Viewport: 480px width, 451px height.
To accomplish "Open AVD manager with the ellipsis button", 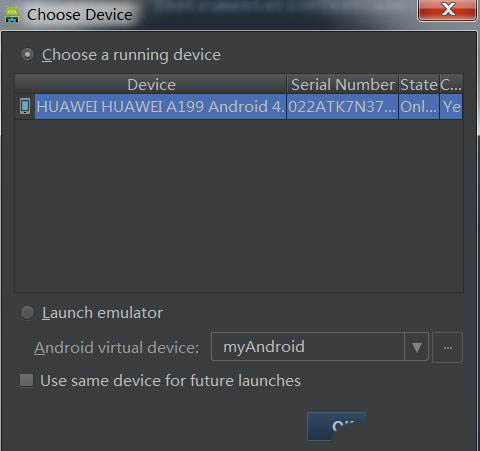I will (x=447, y=347).
